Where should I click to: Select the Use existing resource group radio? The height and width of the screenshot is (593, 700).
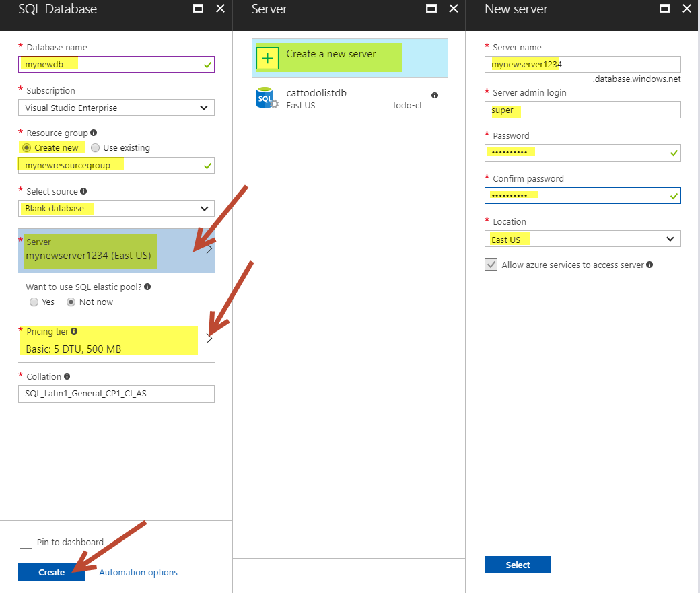coord(95,148)
